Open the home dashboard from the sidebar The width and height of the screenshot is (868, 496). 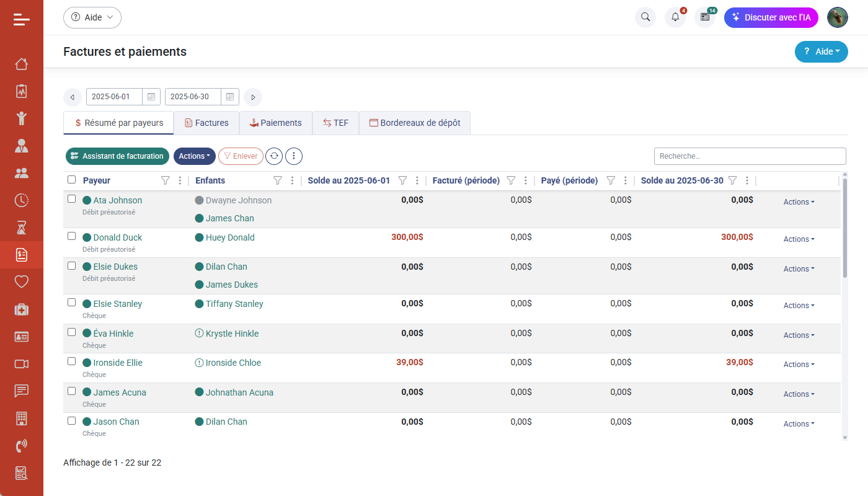22,64
